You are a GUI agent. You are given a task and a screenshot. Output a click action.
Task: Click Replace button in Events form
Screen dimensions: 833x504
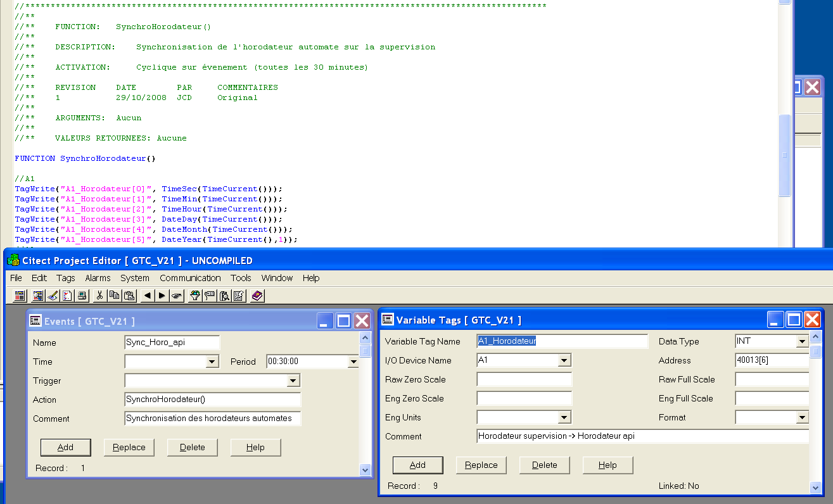(x=129, y=448)
